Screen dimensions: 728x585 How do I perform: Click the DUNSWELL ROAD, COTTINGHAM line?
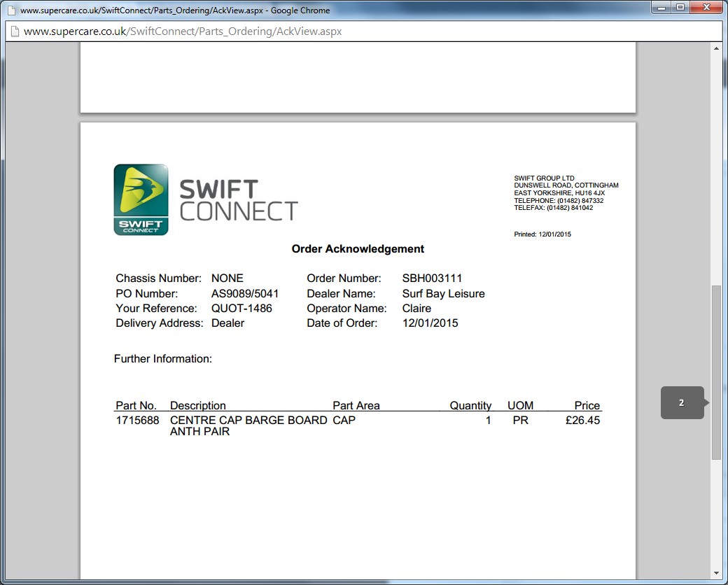(x=566, y=185)
